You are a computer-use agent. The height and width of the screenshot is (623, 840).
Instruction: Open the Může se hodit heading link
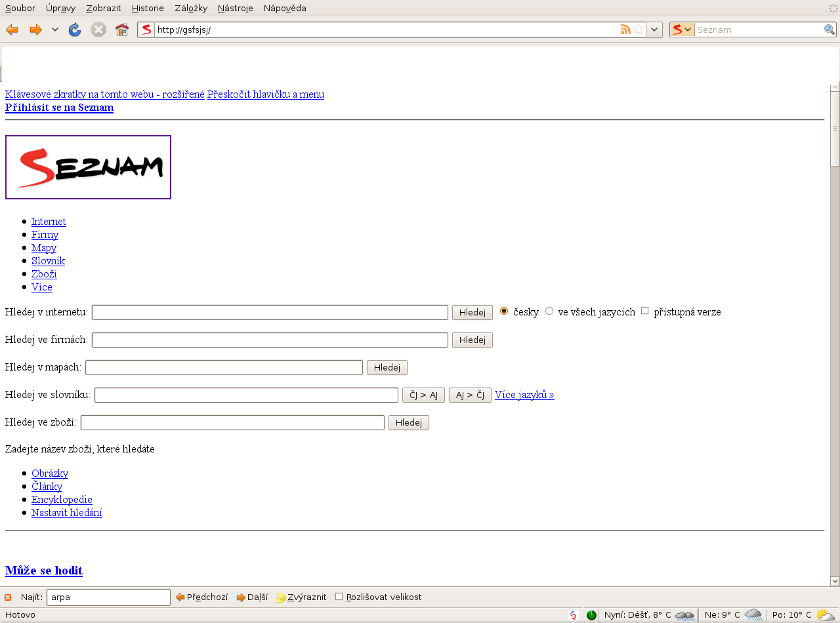(x=44, y=571)
